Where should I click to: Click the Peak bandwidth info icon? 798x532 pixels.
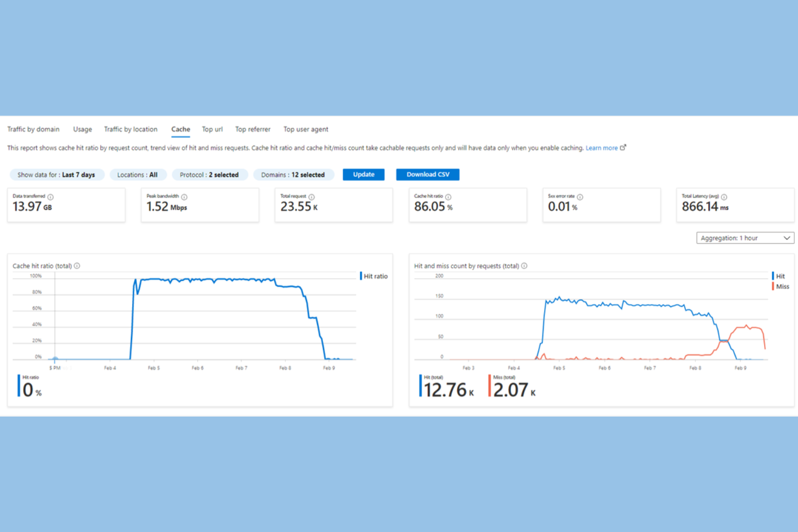coord(183,197)
